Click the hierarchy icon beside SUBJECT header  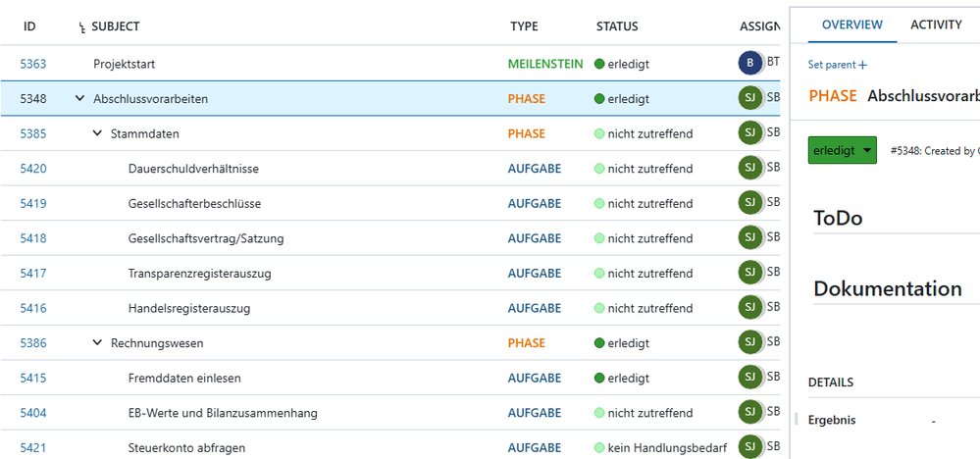tap(81, 26)
